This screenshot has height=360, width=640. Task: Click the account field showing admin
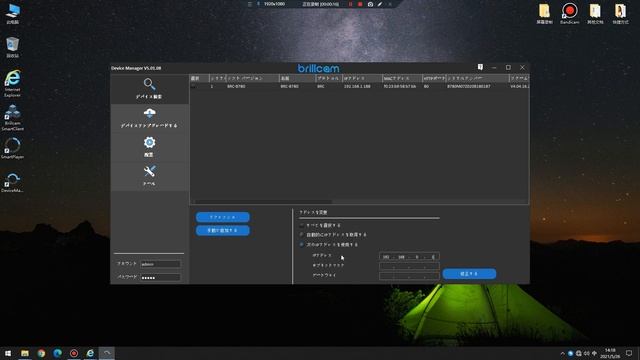(160, 264)
